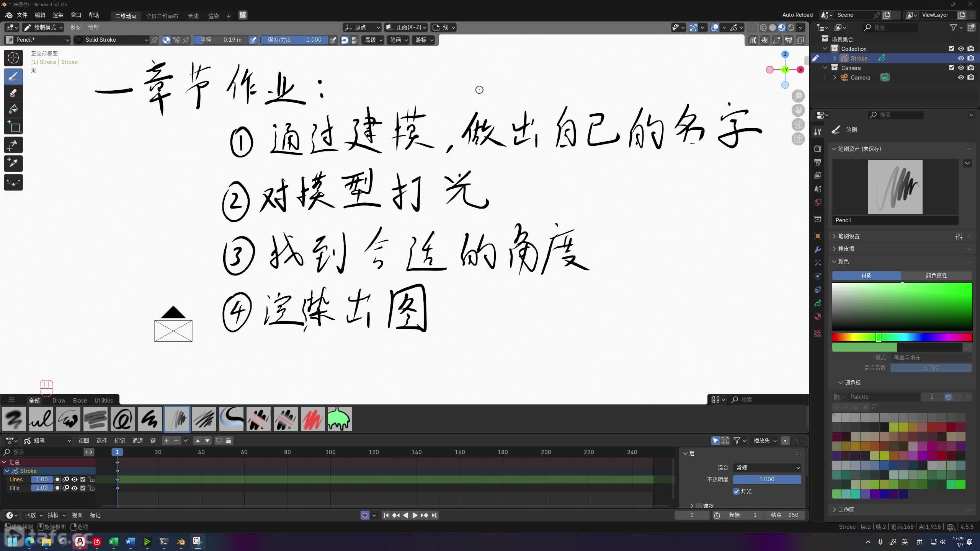Select the Erase tool in left toolbar

tap(13, 93)
